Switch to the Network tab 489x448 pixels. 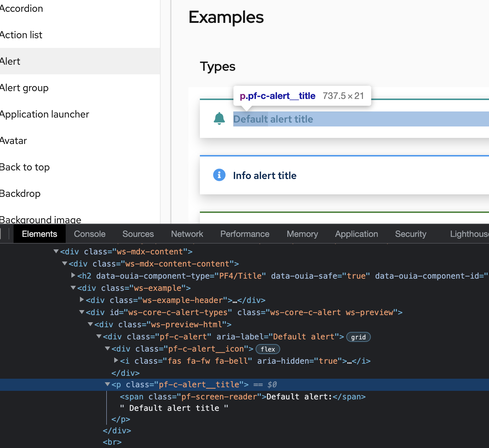[x=187, y=234]
